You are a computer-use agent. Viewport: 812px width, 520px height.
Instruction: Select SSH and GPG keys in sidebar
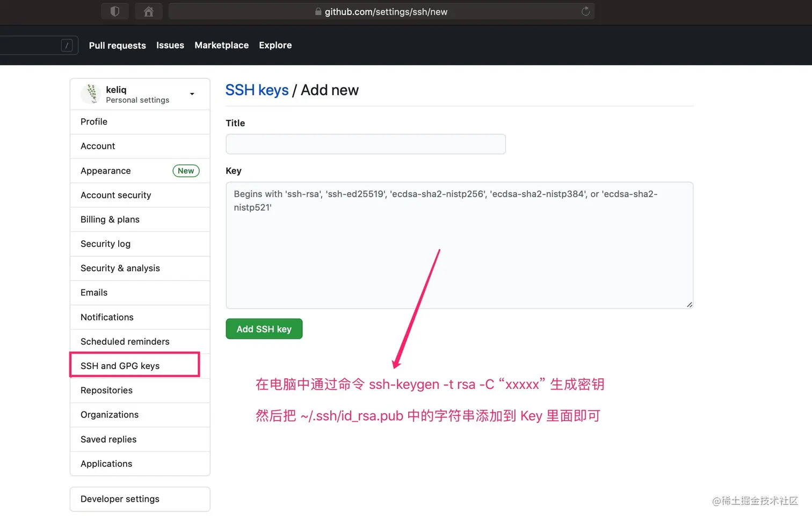[120, 365]
